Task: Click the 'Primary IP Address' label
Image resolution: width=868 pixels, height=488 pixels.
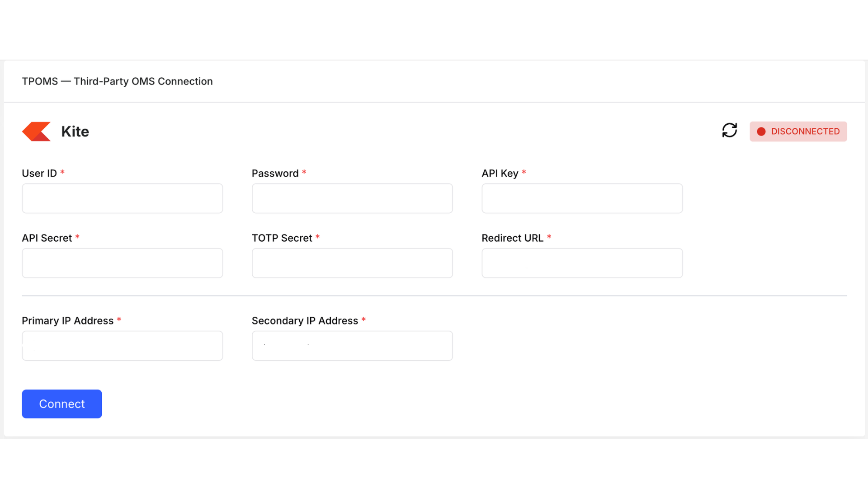Action: point(68,321)
